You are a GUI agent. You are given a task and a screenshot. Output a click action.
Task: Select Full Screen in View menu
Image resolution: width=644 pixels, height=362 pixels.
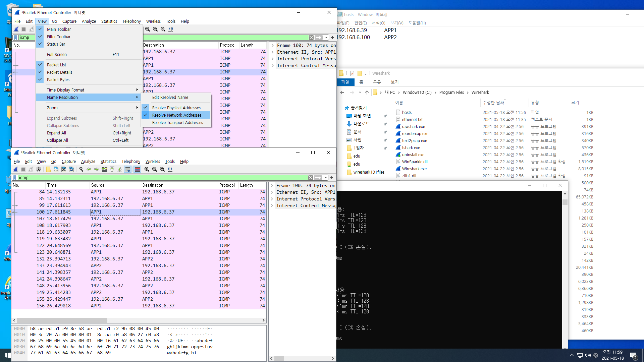(57, 54)
